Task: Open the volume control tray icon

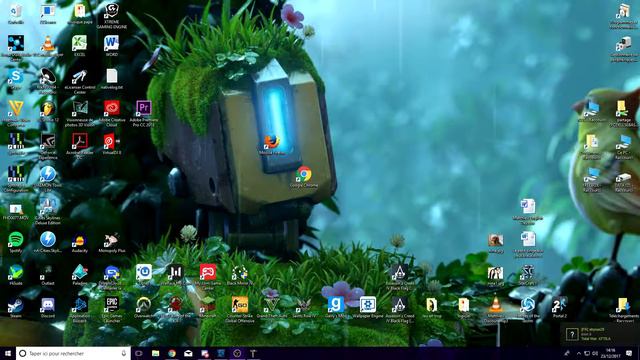Action: point(595,353)
